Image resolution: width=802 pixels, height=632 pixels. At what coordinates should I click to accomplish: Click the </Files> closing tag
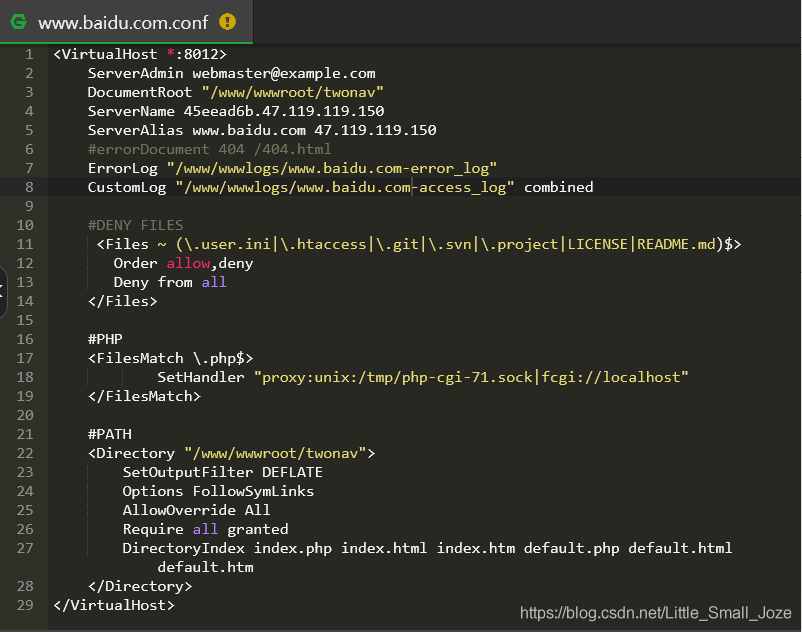click(122, 301)
